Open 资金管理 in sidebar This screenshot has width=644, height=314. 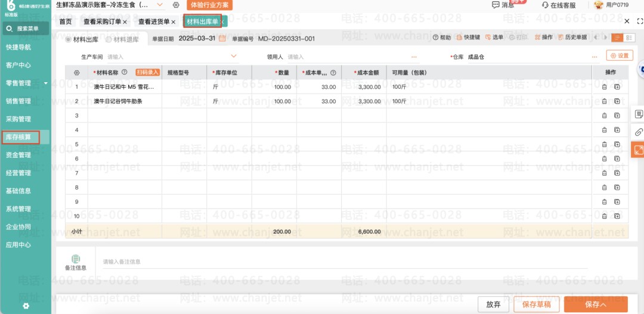coord(18,155)
